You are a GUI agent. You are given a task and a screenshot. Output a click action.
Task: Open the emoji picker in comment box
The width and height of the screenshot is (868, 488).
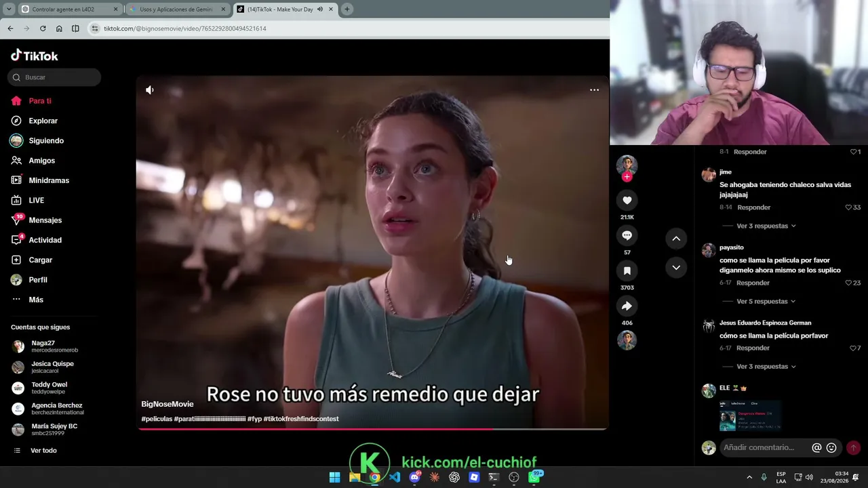831,447
